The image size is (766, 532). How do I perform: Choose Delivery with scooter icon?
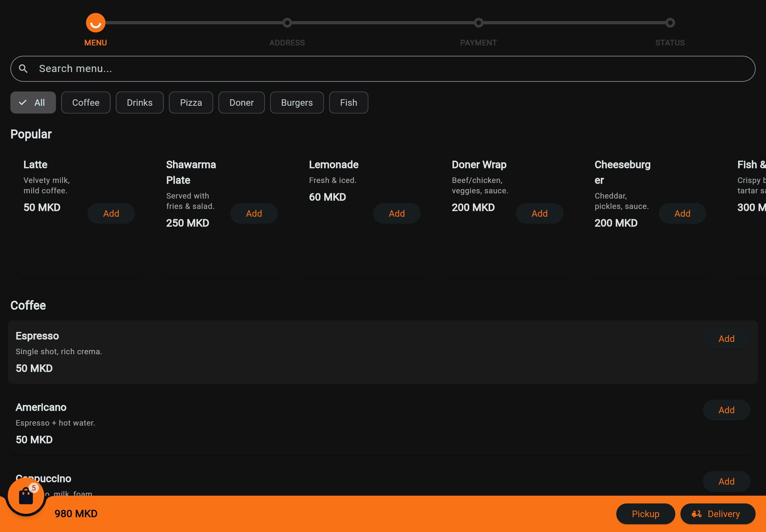tap(717, 514)
